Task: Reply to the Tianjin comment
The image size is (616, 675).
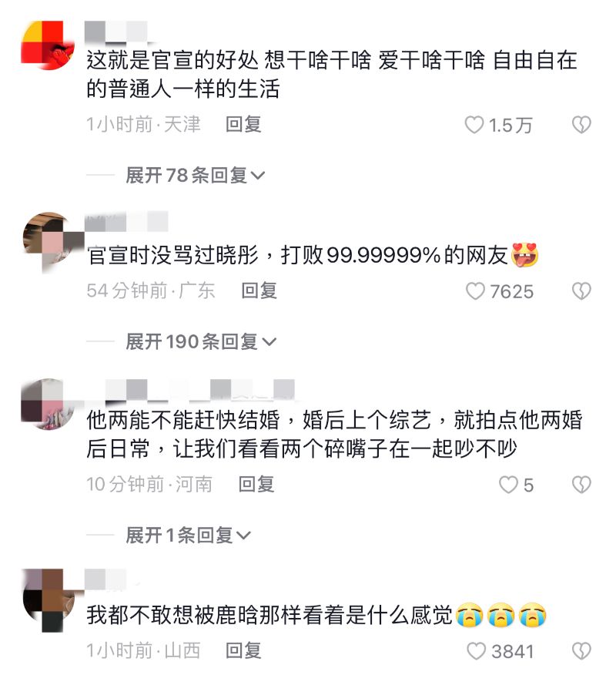Action: point(243,124)
